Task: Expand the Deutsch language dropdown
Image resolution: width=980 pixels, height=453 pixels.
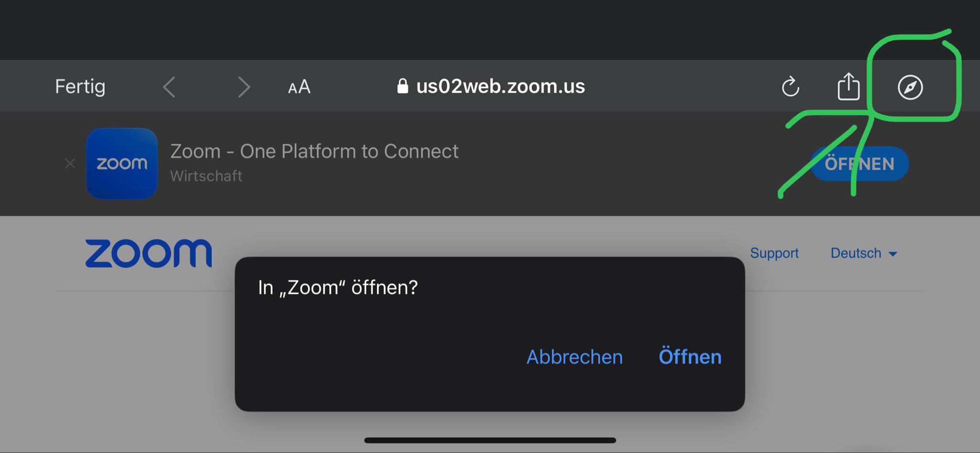Action: click(856, 253)
